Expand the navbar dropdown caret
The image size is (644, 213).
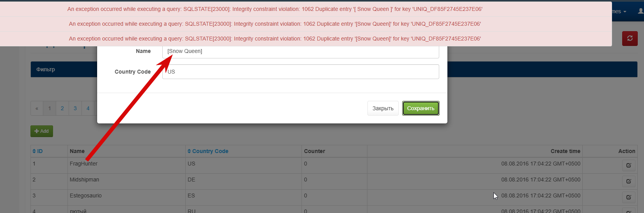tap(624, 12)
